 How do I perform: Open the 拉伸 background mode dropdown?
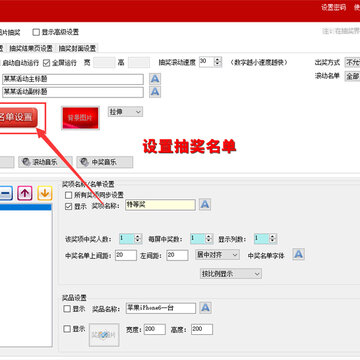125,112
